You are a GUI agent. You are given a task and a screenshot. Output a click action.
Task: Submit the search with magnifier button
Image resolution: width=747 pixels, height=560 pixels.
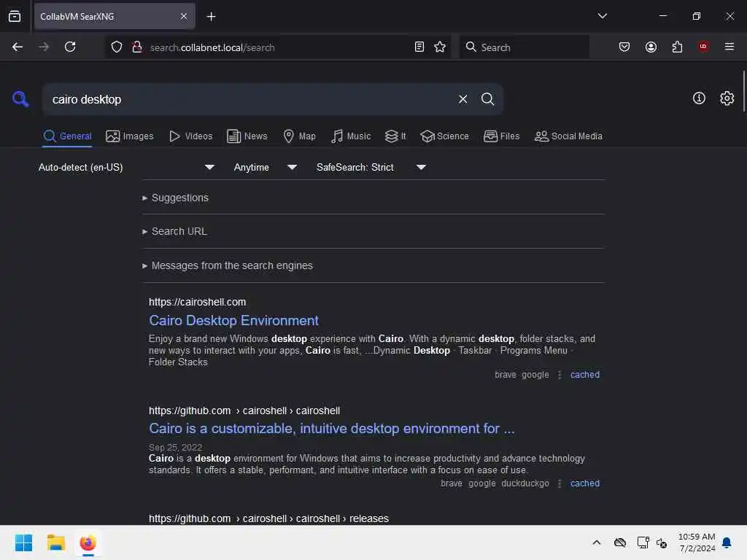(487, 99)
